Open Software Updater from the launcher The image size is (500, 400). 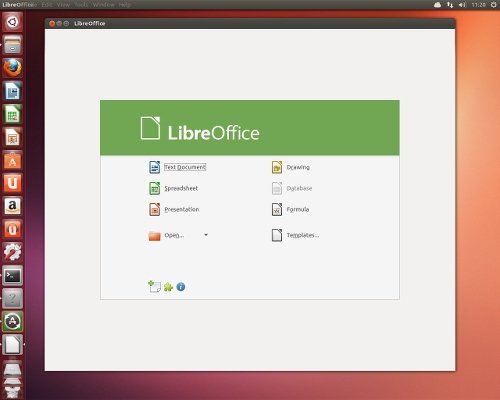pos(13,321)
